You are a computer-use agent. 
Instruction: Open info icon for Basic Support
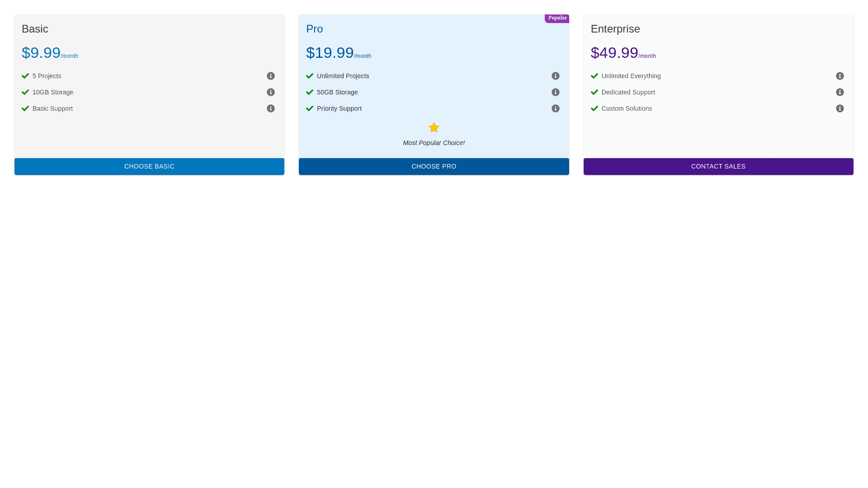tap(270, 108)
